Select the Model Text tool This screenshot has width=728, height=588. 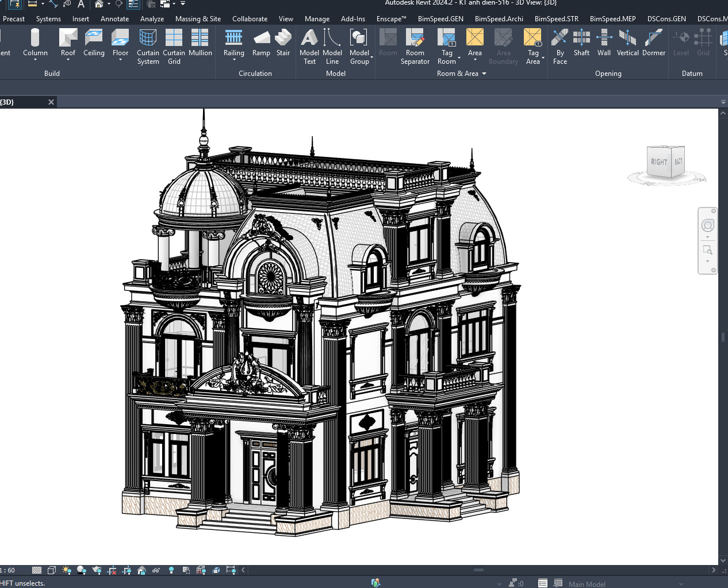coord(309,47)
